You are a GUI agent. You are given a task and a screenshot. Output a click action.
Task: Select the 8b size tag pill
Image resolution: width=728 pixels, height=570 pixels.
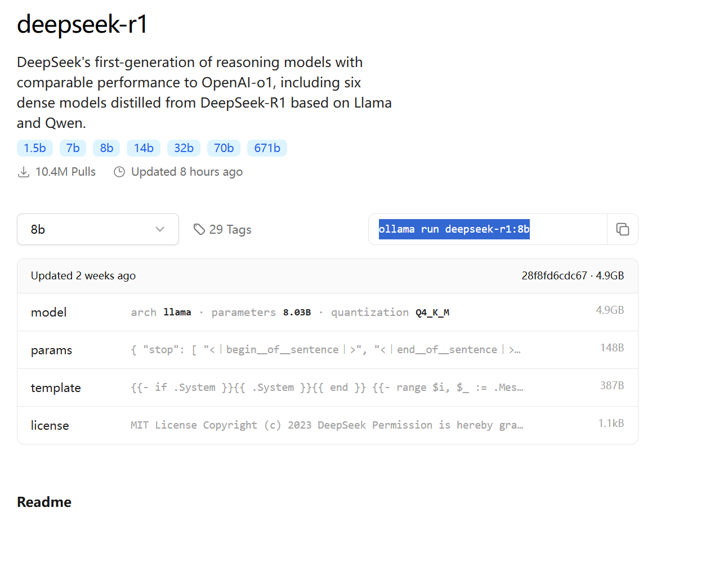coord(106,148)
